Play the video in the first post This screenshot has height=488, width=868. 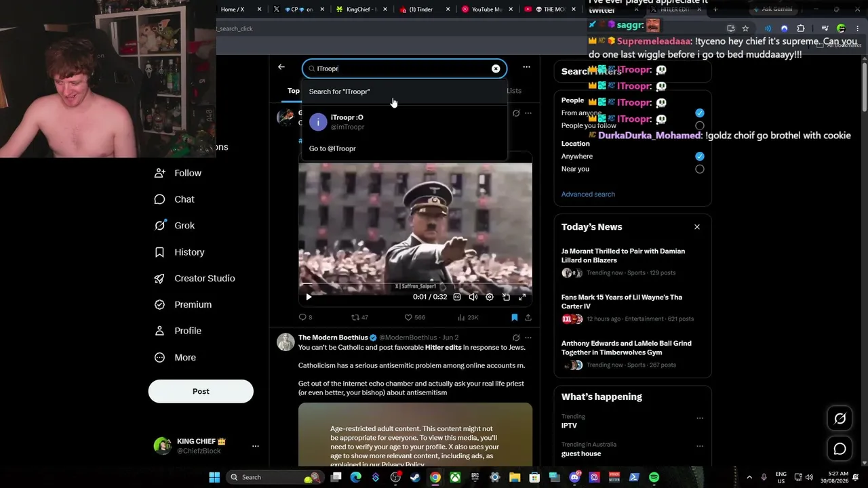point(309,297)
